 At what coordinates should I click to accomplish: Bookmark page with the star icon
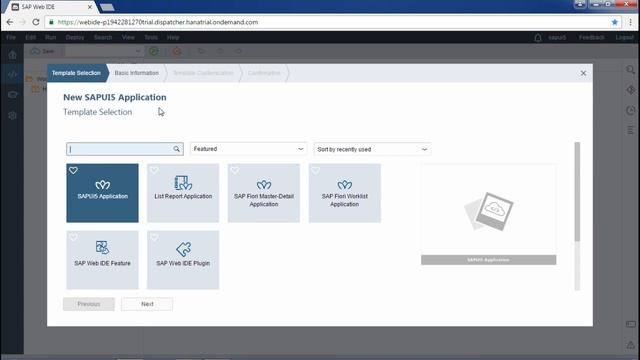pyautogui.click(x=615, y=22)
